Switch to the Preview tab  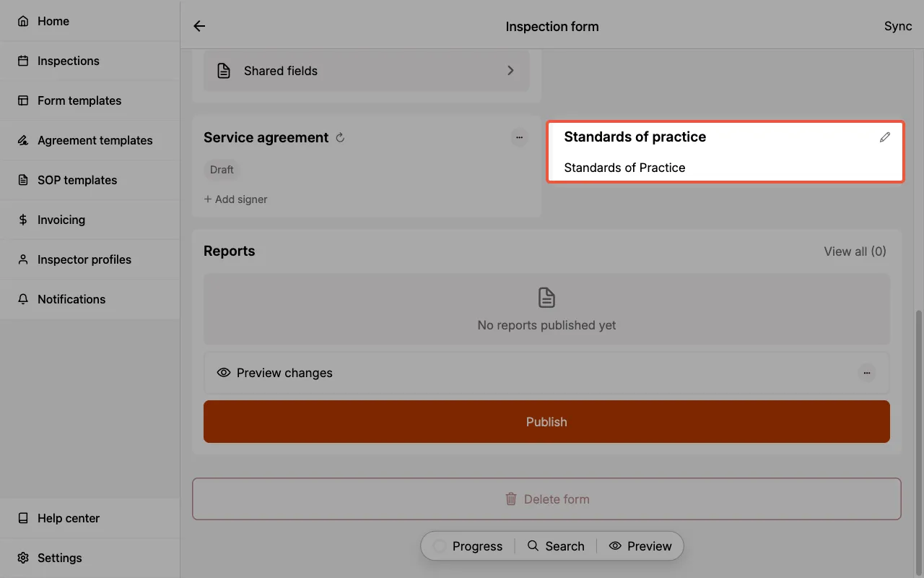click(x=640, y=545)
